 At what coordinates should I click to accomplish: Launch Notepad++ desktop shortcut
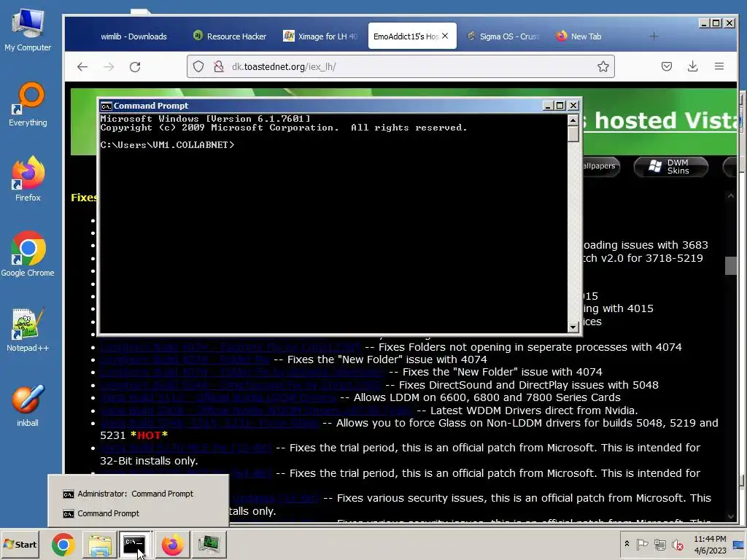tap(28, 330)
